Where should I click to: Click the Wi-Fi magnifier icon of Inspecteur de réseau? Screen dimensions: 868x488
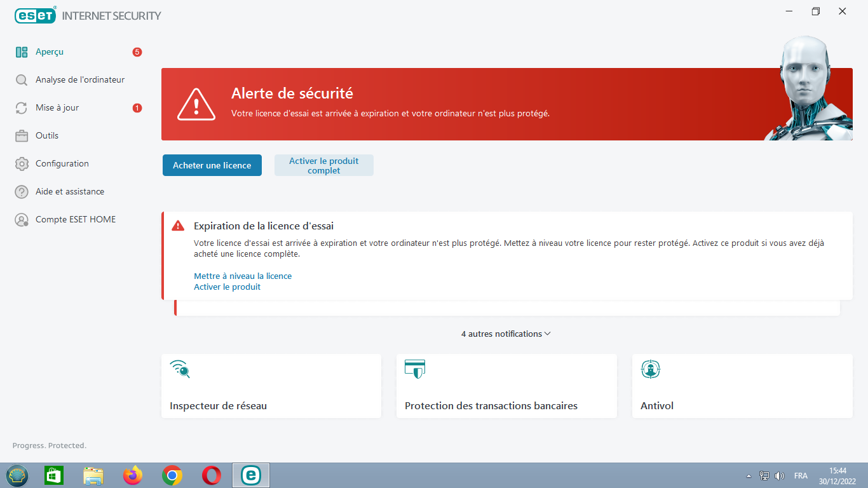point(180,369)
